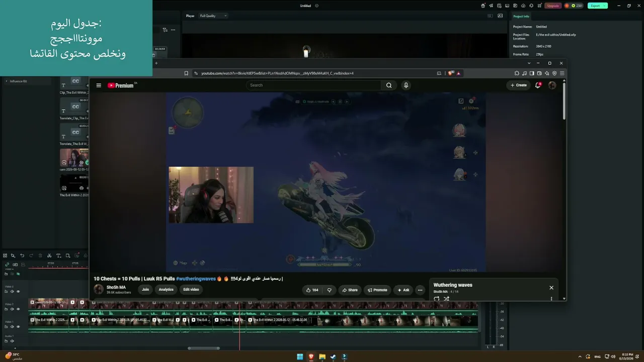Open a new browser tab

[x=156, y=63]
